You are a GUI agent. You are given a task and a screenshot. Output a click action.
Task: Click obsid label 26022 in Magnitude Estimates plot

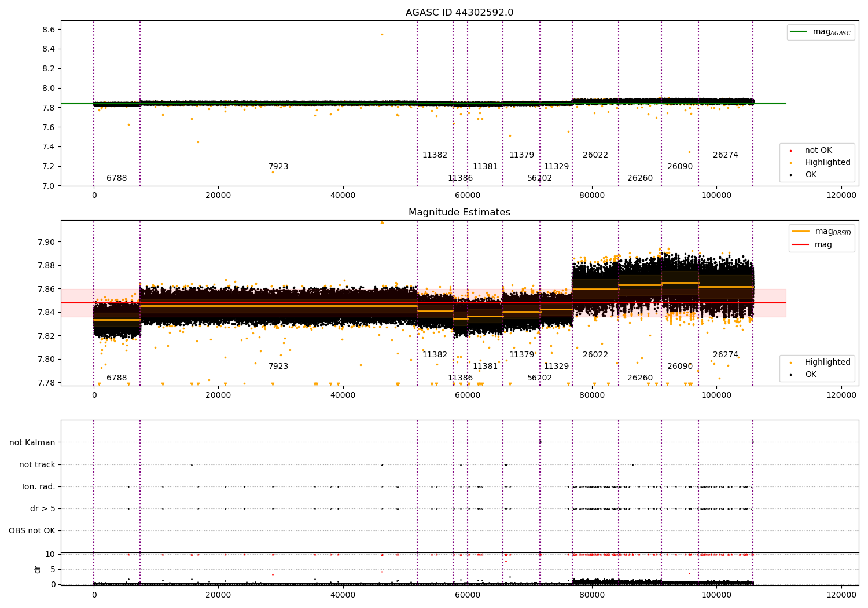click(595, 354)
